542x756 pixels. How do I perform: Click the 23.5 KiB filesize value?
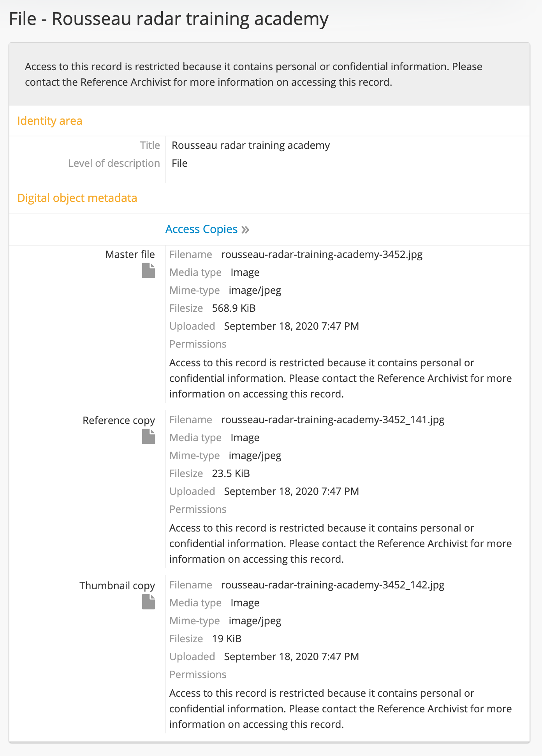click(x=231, y=473)
